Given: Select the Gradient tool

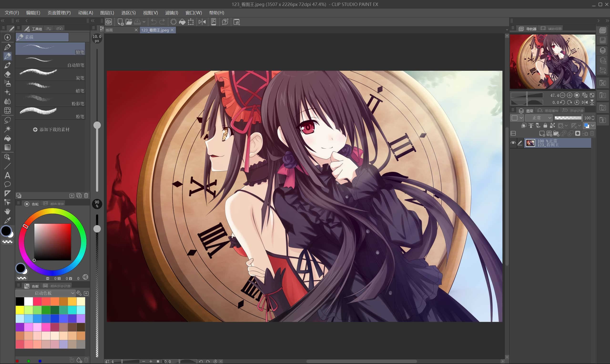Looking at the screenshot, I should (x=7, y=147).
